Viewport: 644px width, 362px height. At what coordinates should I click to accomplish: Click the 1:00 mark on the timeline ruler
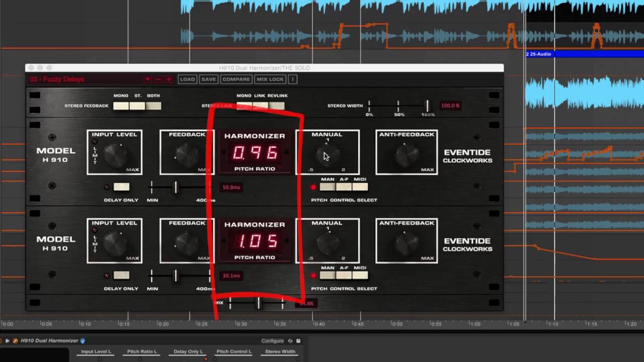[475, 324]
